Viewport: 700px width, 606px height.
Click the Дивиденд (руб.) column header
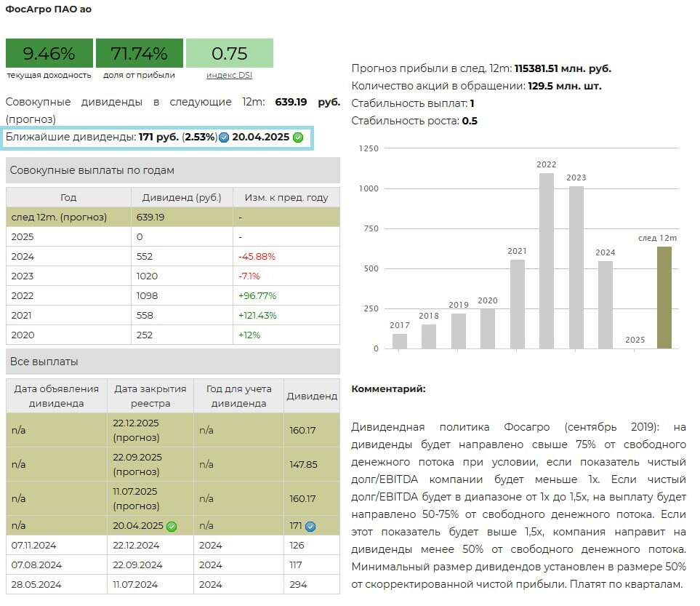(x=182, y=197)
